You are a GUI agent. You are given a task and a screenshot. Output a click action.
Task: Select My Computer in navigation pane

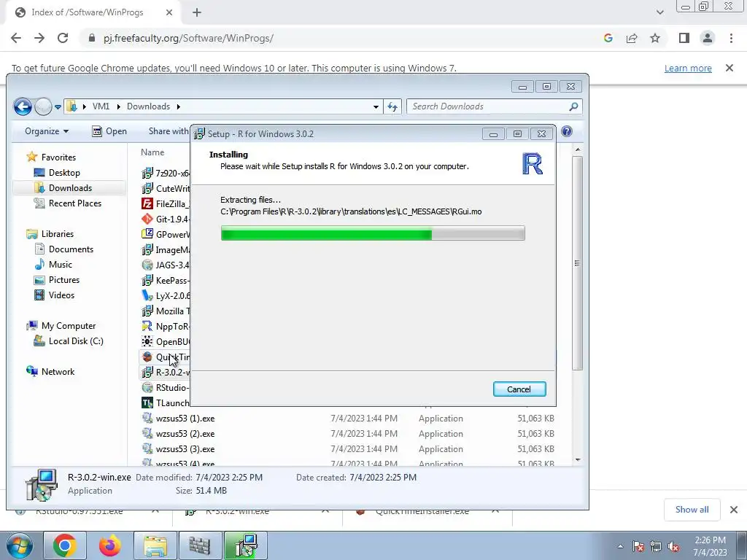point(68,326)
